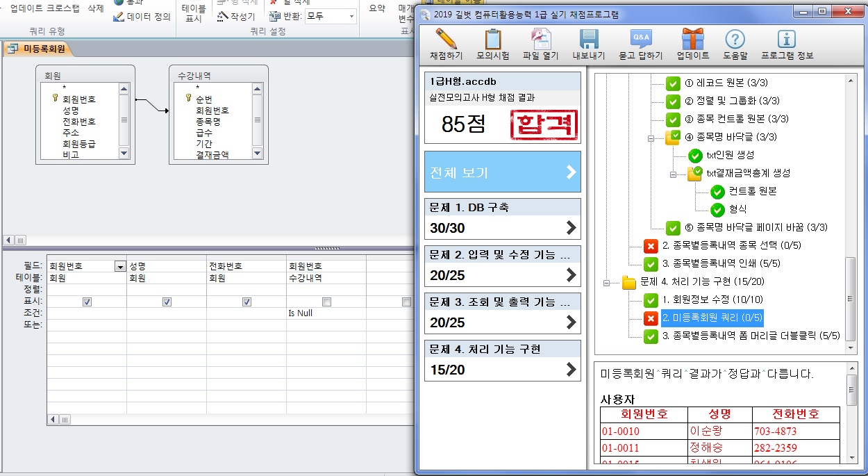Open 묻고 답하기 Q&A icon
Image resolution: width=868 pixels, height=476 pixels.
pyautogui.click(x=640, y=40)
